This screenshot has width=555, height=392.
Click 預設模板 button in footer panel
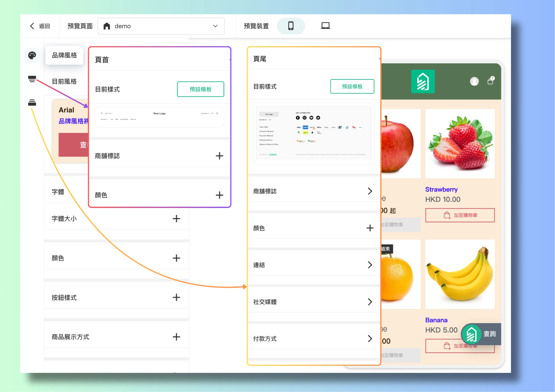coord(352,86)
